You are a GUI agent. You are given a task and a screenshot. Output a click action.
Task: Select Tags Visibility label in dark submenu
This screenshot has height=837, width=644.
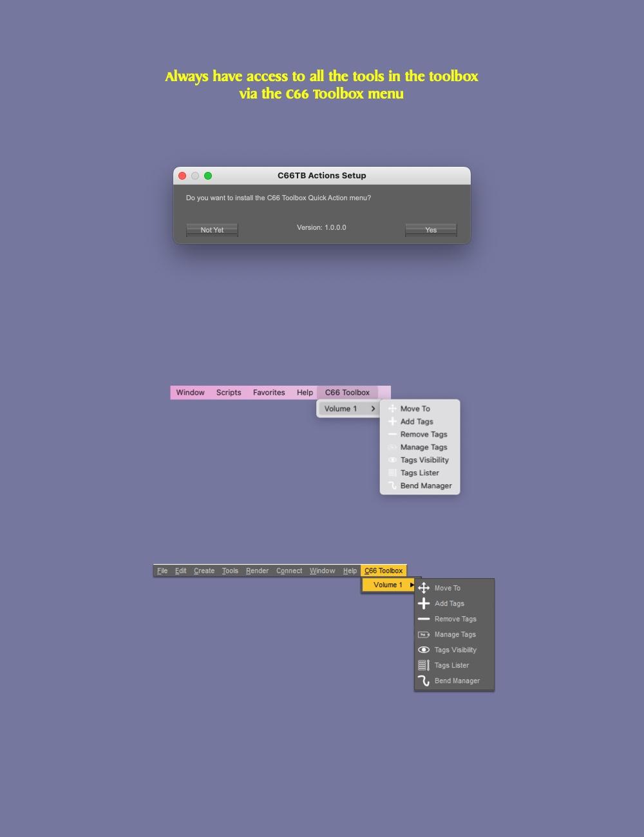pos(455,650)
